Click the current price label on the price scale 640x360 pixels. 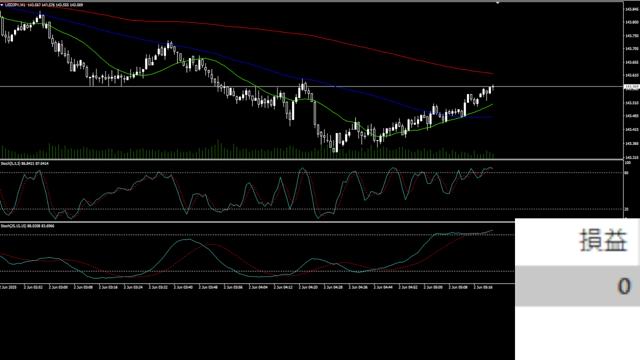tap(632, 87)
